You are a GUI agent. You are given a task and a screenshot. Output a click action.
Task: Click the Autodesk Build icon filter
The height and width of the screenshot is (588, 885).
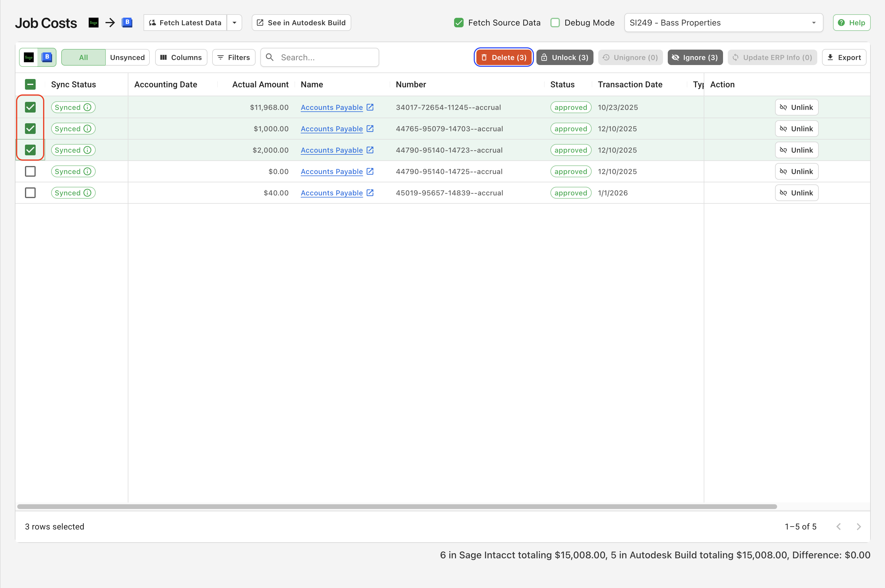click(x=47, y=57)
